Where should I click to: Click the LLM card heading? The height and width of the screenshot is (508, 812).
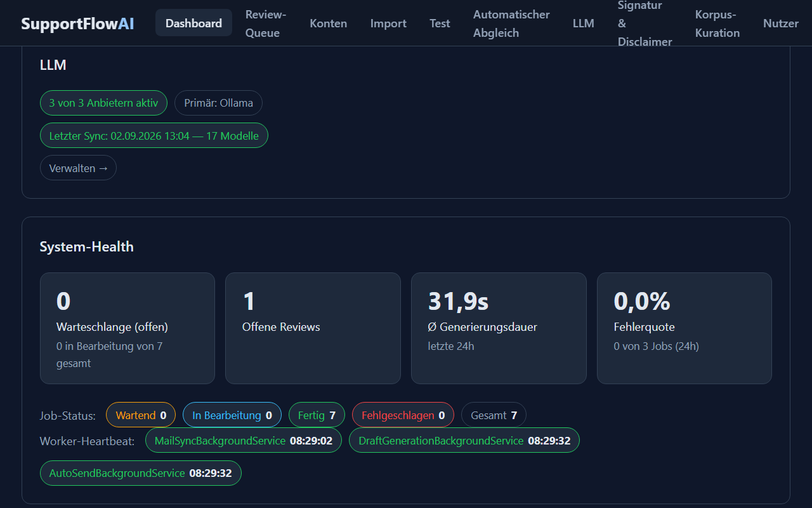coord(53,65)
